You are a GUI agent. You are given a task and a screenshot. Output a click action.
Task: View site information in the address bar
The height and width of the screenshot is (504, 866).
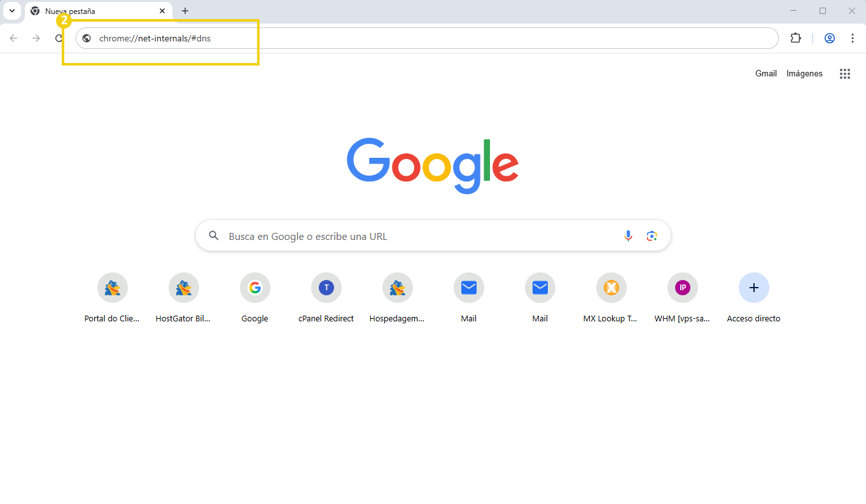pos(86,38)
